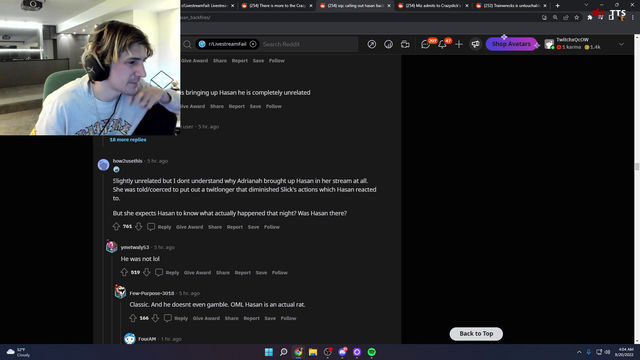This screenshot has height=360, width=640.
Task: Open Reddit chat icon with 207 badge
Action: coord(426,44)
